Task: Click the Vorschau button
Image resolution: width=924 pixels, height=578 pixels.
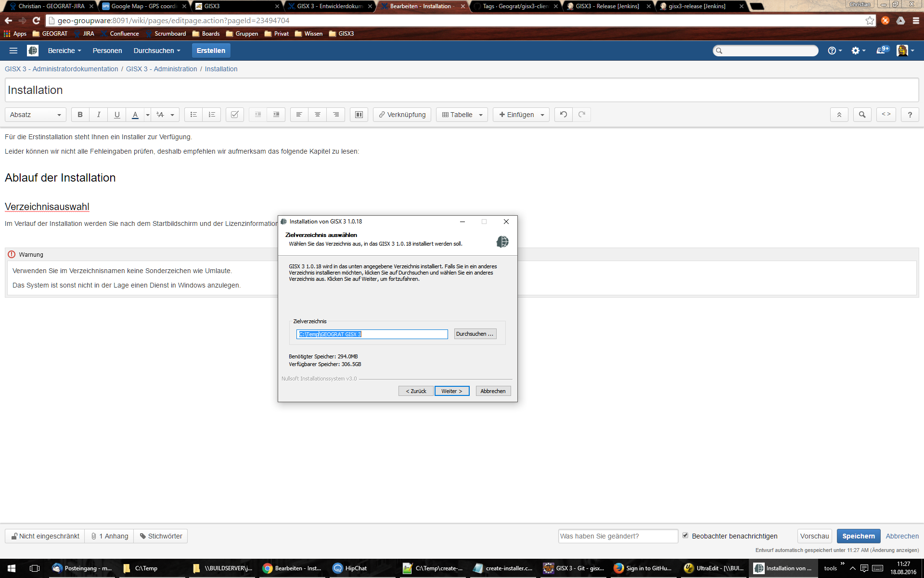Action: pyautogui.click(x=814, y=536)
